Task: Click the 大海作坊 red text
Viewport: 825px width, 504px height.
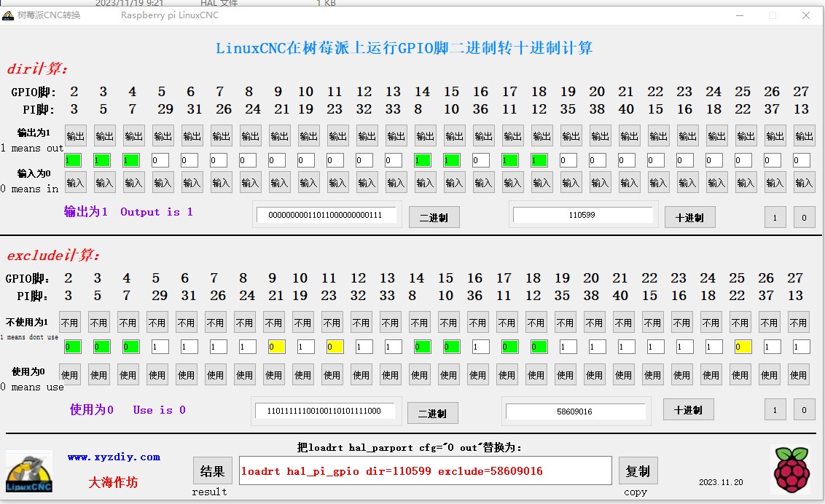Action: click(x=113, y=482)
